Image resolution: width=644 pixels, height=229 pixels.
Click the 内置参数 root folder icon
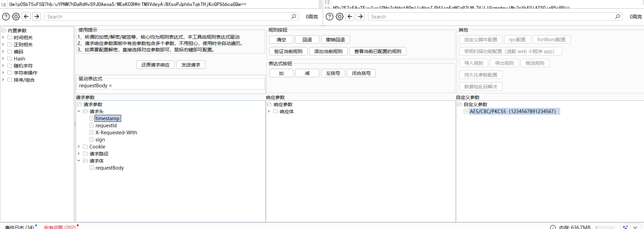pyautogui.click(x=4, y=30)
